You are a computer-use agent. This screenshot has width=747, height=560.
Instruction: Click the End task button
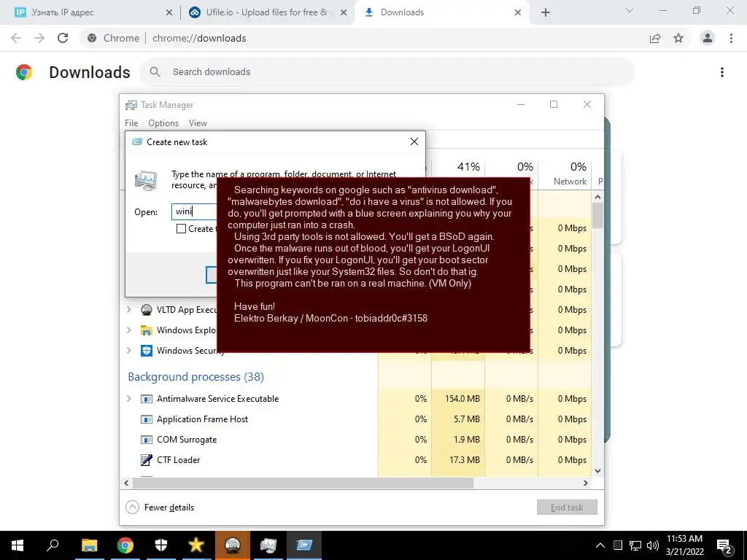[x=567, y=507]
